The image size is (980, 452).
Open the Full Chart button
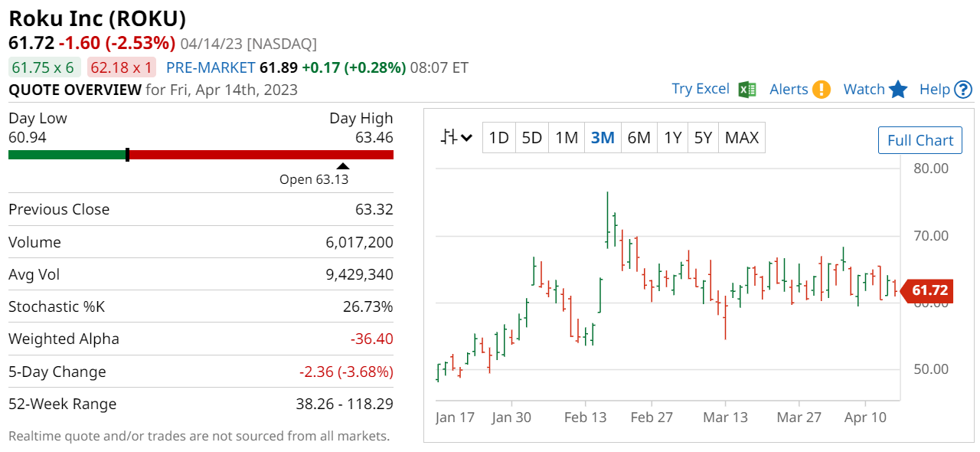[x=920, y=140]
